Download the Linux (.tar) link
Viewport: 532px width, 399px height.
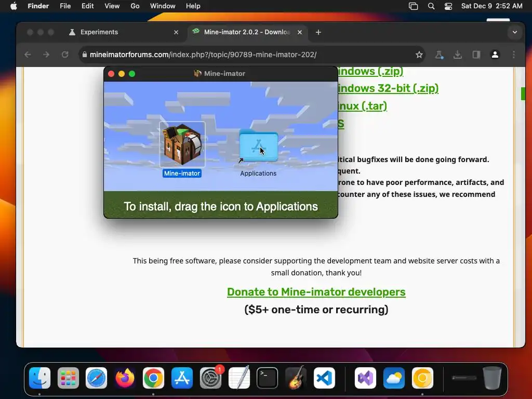(x=362, y=106)
